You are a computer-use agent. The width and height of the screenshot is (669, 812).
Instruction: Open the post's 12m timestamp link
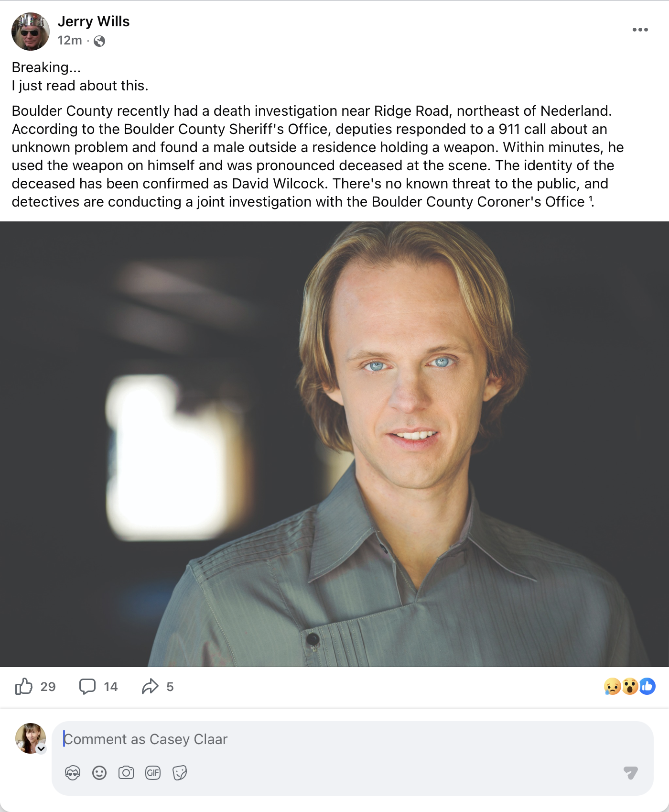point(70,41)
